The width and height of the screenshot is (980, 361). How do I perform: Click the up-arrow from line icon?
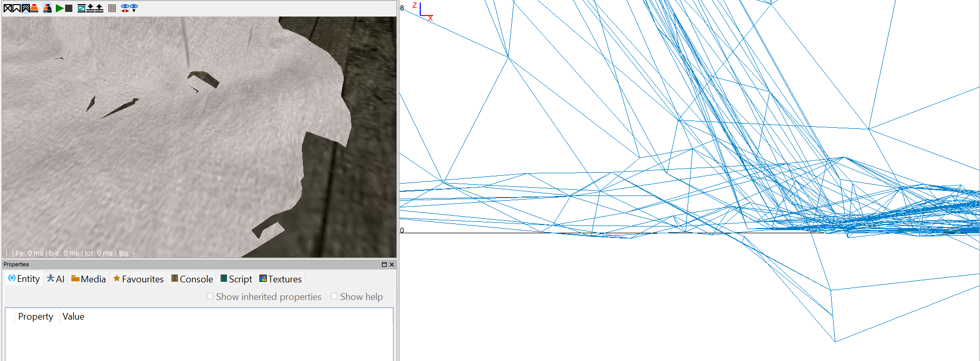point(99,8)
